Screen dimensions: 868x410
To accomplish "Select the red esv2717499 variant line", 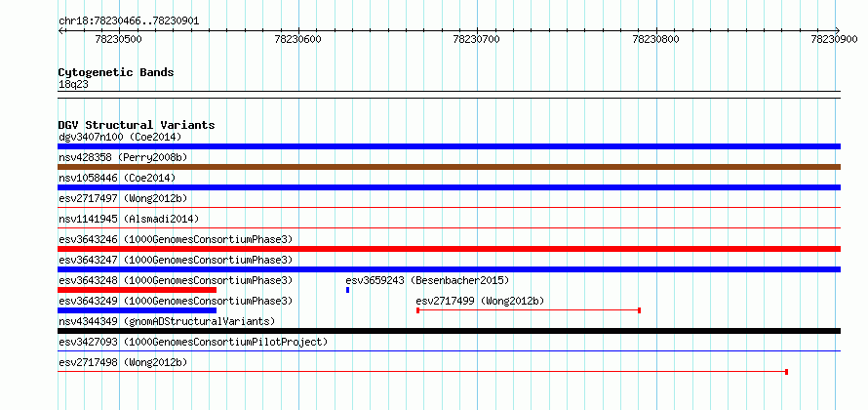I will (x=529, y=310).
